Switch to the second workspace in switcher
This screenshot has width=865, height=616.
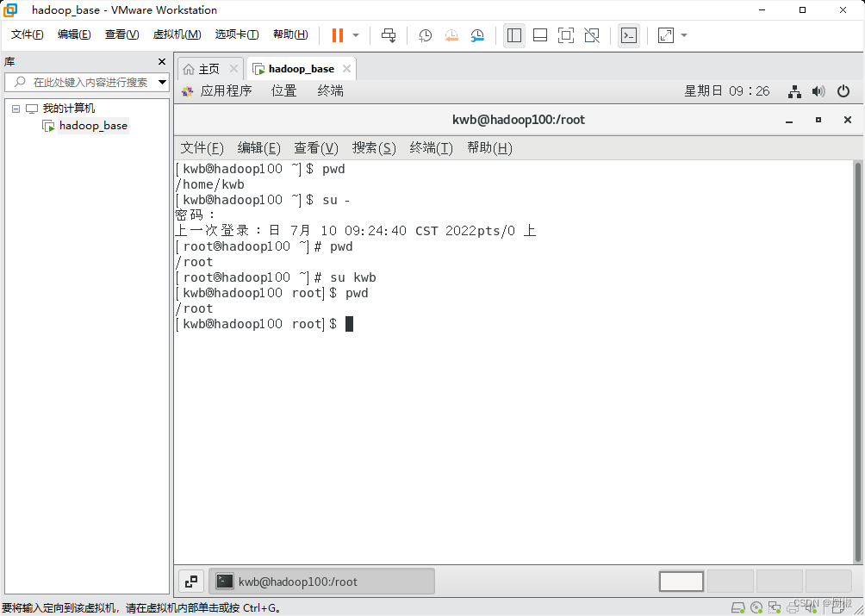pos(731,582)
